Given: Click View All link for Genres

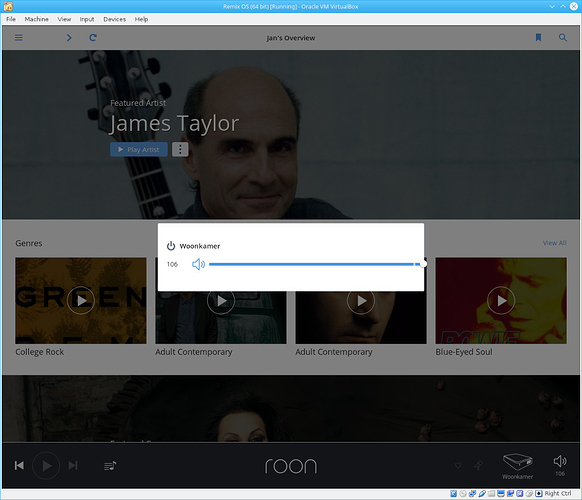Looking at the screenshot, I should click(555, 243).
